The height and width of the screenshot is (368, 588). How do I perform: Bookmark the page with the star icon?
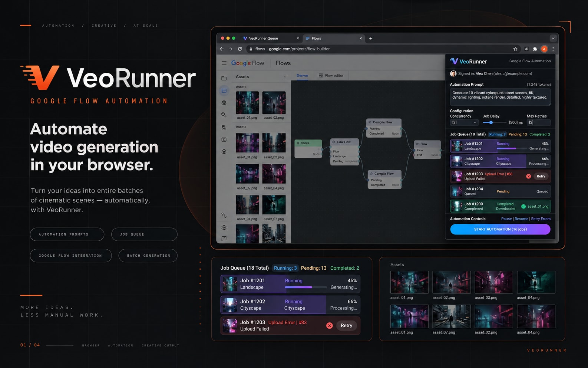pyautogui.click(x=515, y=49)
